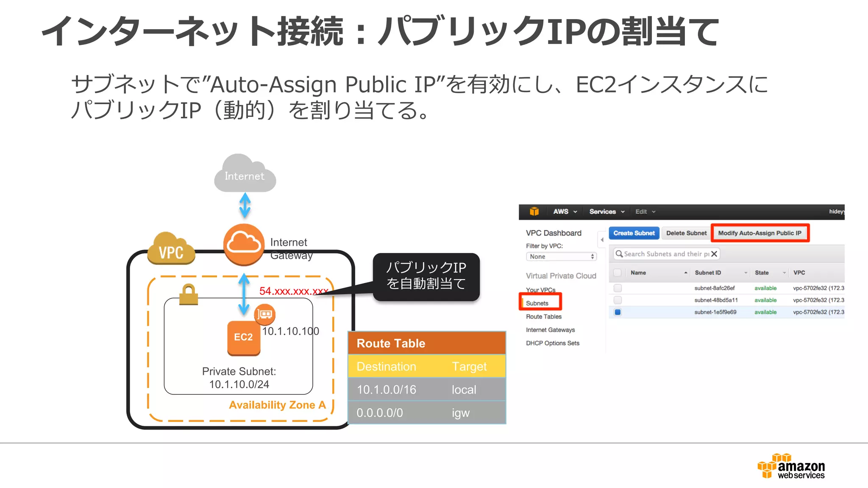The width and height of the screenshot is (868, 488).
Task: Click the network interface icon above EC2
Action: [265, 314]
